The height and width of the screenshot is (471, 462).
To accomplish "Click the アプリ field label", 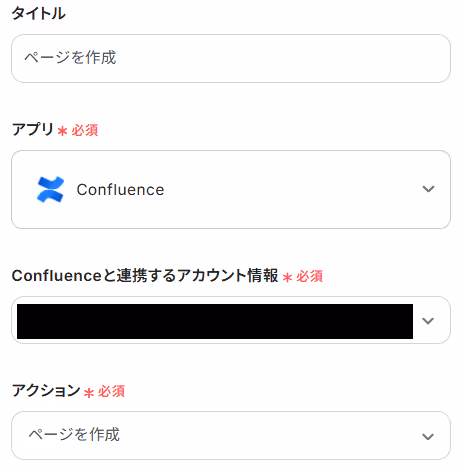I will [x=33, y=129].
